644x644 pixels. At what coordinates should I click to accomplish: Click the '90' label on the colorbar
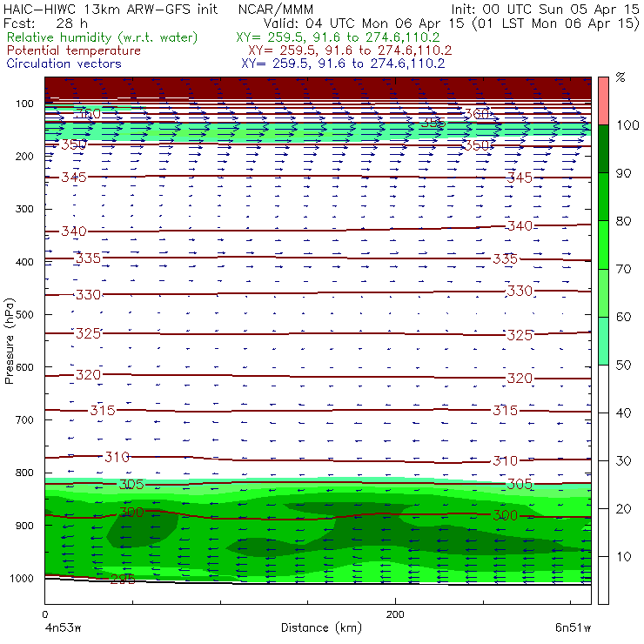click(623, 173)
